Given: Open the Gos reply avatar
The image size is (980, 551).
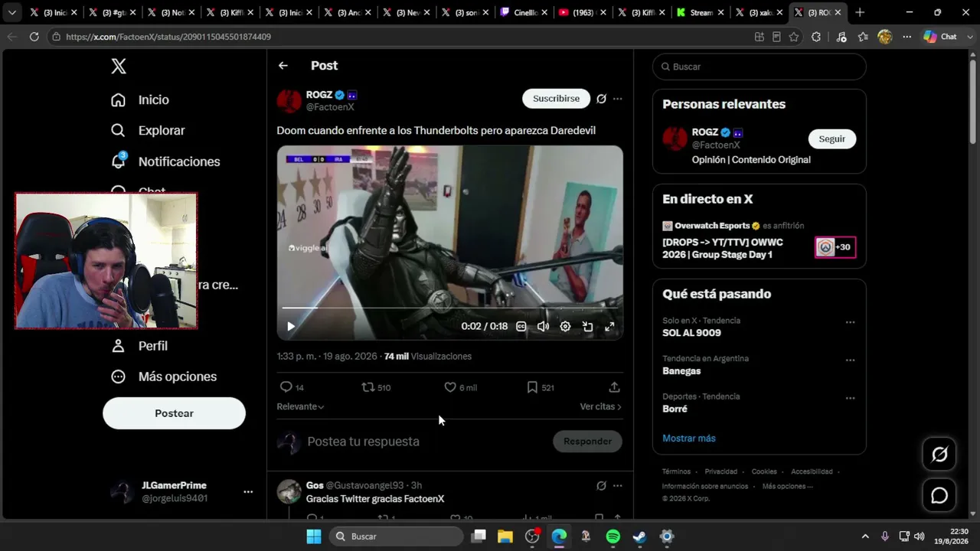Looking at the screenshot, I should 289,491.
